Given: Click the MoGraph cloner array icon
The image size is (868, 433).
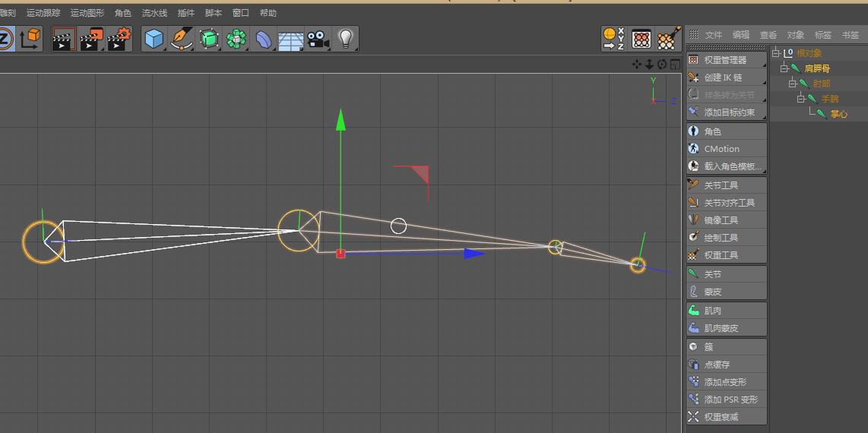Looking at the screenshot, I should tap(236, 39).
